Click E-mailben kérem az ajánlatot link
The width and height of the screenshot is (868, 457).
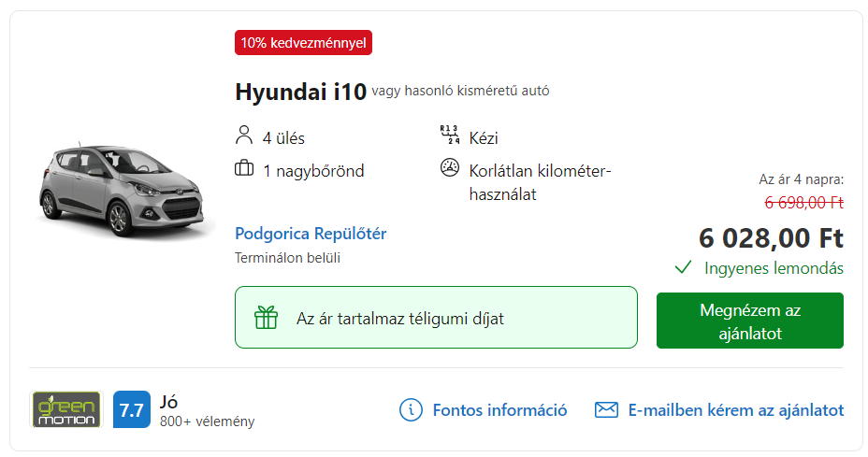point(736,410)
